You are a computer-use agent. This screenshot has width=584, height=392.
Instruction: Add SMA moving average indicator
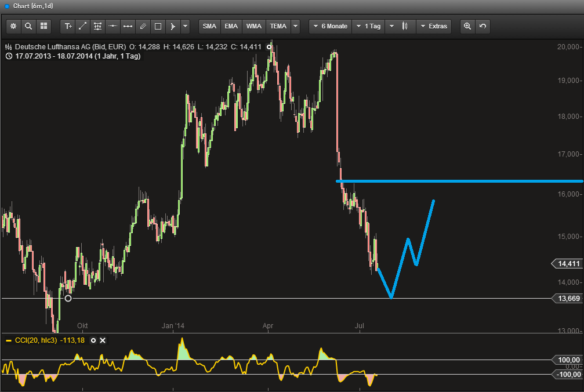tap(209, 27)
